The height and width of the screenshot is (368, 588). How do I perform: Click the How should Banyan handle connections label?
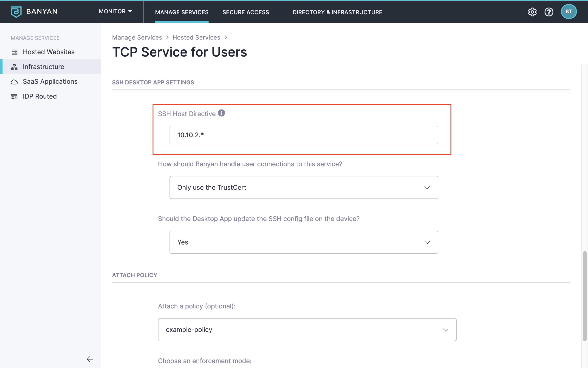click(250, 164)
